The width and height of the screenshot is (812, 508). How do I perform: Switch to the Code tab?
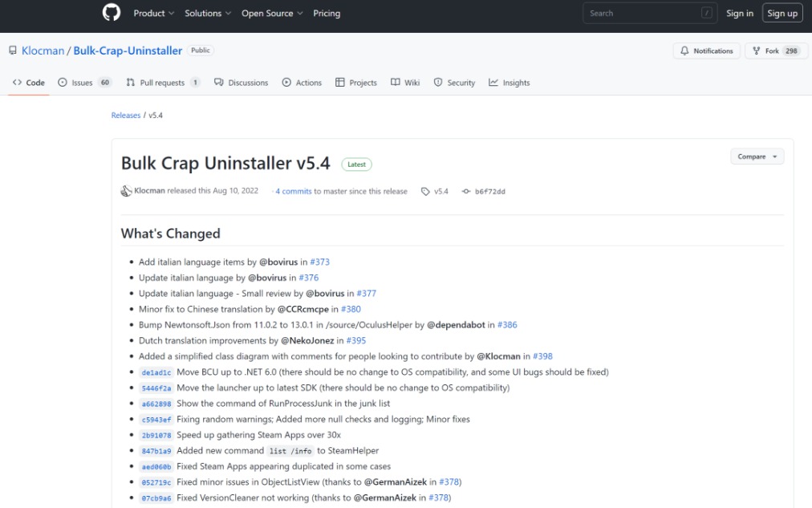point(28,83)
